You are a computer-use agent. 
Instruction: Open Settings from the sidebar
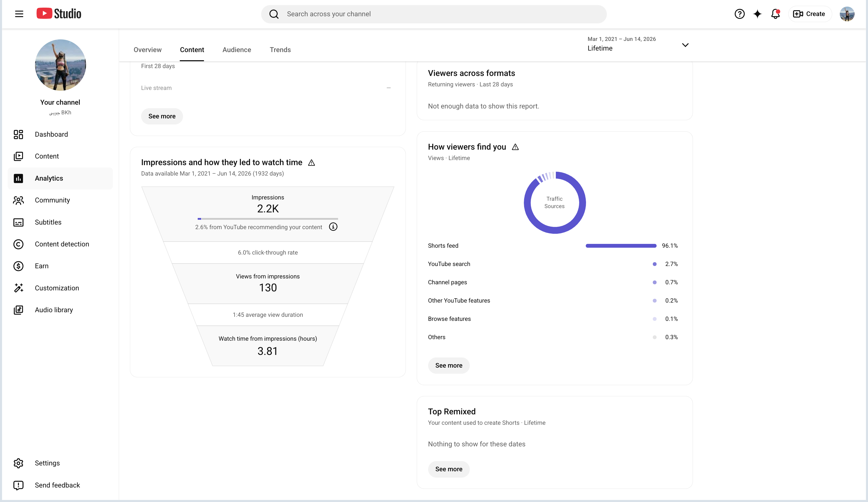[x=60, y=463]
